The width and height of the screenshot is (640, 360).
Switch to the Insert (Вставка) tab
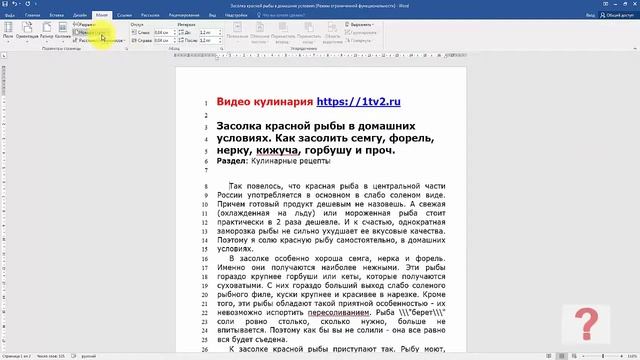click(x=56, y=15)
